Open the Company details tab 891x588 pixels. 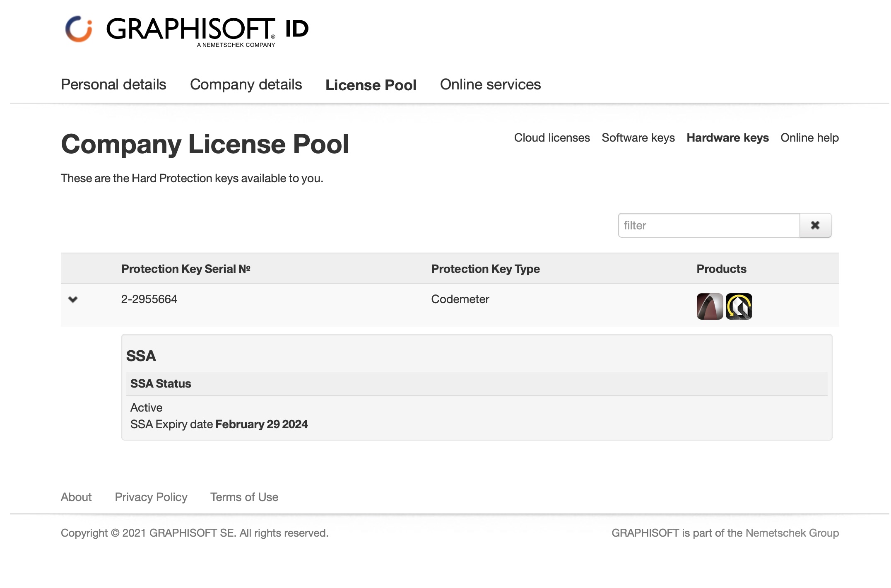246,84
